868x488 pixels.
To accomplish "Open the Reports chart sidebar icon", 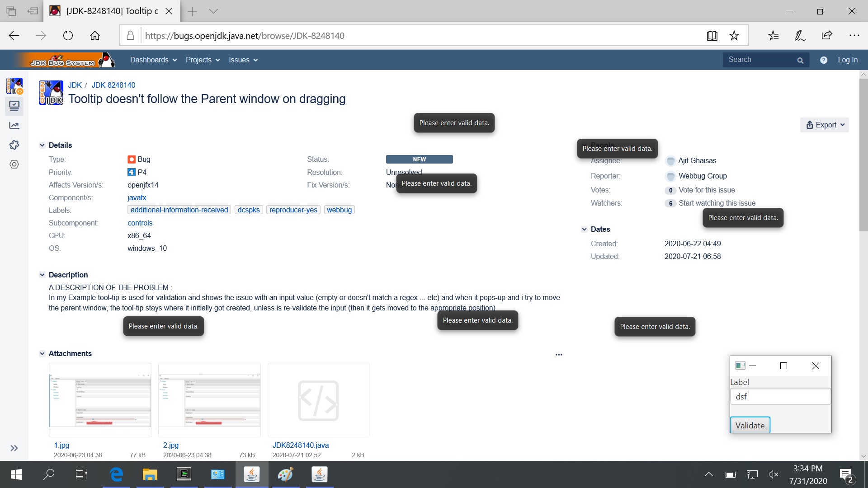I will pyautogui.click(x=14, y=126).
